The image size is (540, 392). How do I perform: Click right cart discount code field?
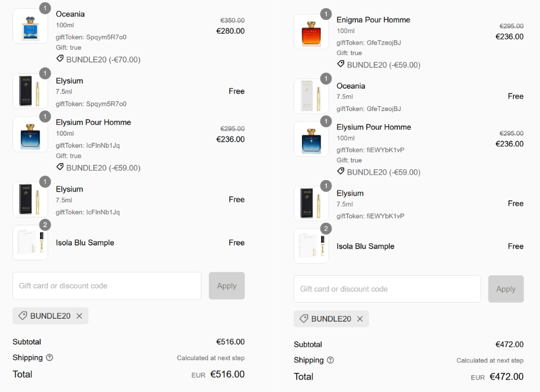pyautogui.click(x=387, y=289)
